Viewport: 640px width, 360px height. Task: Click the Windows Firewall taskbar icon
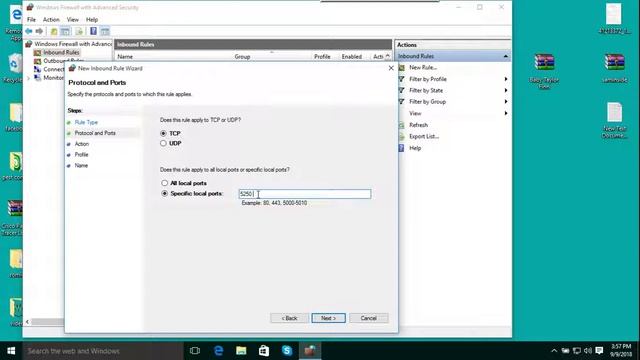[x=310, y=351]
